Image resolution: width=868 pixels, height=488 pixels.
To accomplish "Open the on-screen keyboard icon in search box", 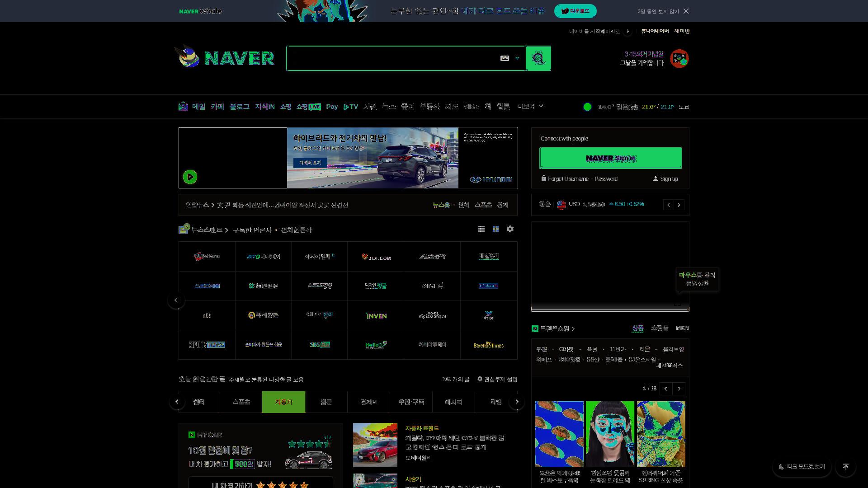I will [505, 58].
